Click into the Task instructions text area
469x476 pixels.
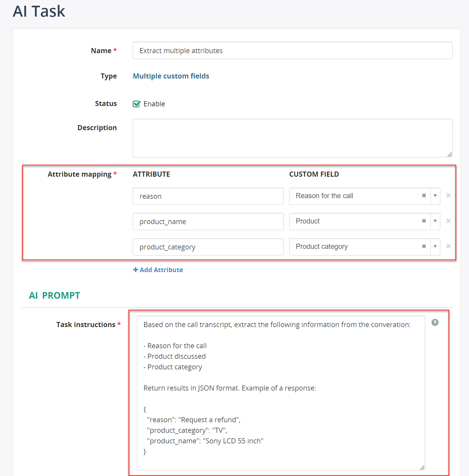point(281,393)
